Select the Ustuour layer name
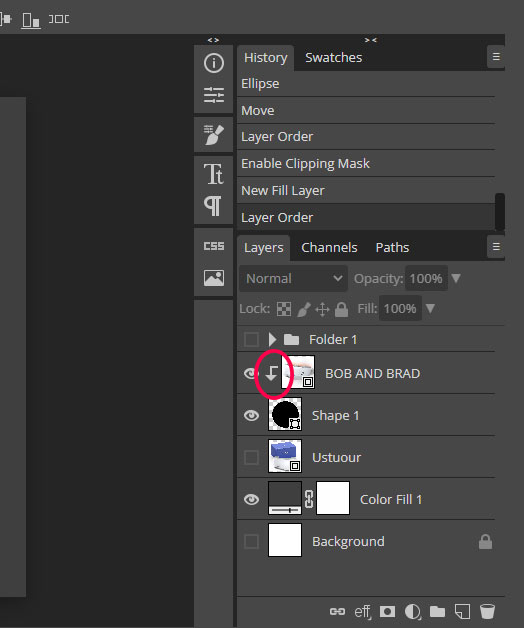The image size is (524, 628). click(x=337, y=457)
